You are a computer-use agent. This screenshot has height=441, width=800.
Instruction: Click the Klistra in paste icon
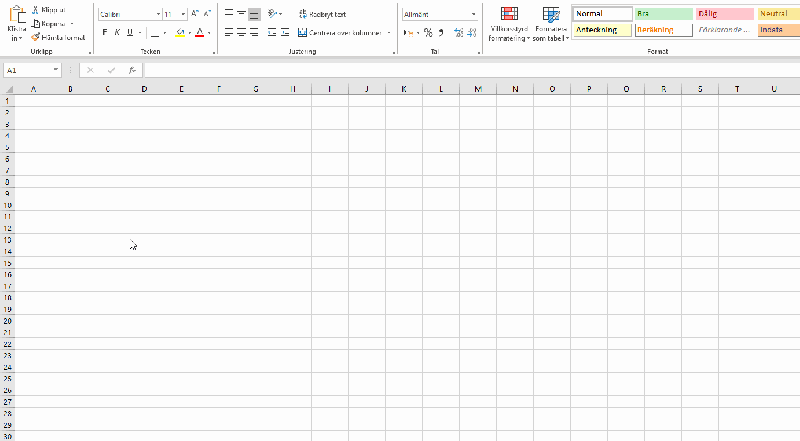tap(17, 14)
